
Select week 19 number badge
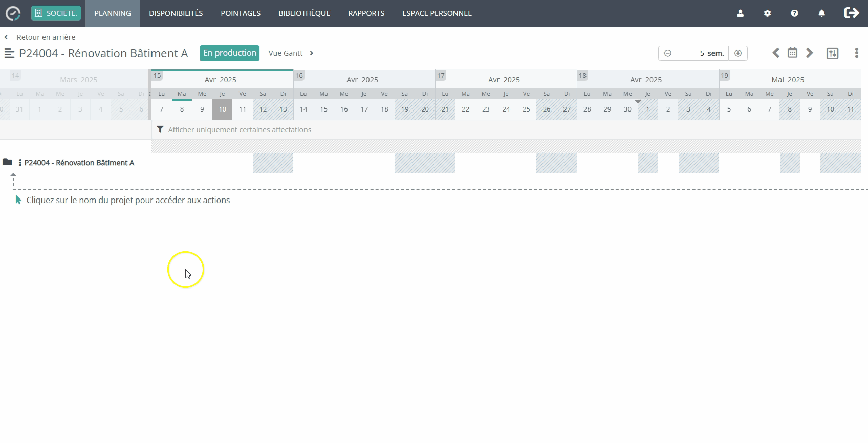[x=724, y=76]
